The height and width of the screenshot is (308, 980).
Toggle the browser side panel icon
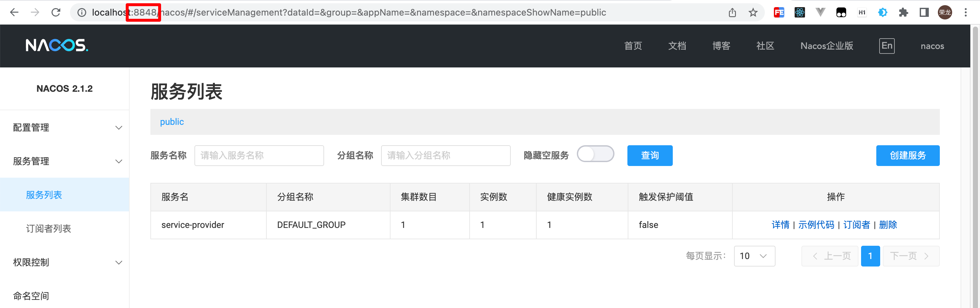924,13
